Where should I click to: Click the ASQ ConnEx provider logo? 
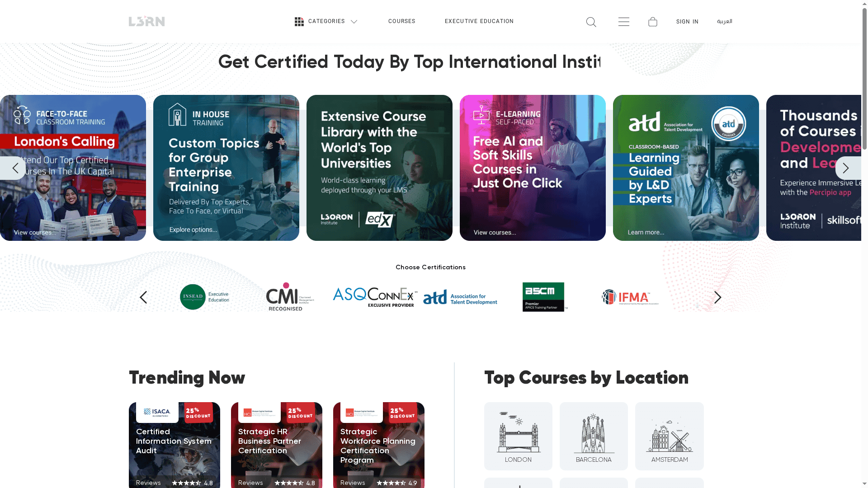pos(375,297)
